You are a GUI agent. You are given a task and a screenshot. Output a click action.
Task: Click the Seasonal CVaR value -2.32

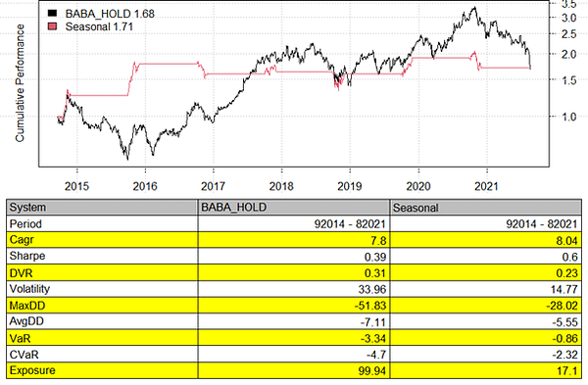click(x=564, y=355)
